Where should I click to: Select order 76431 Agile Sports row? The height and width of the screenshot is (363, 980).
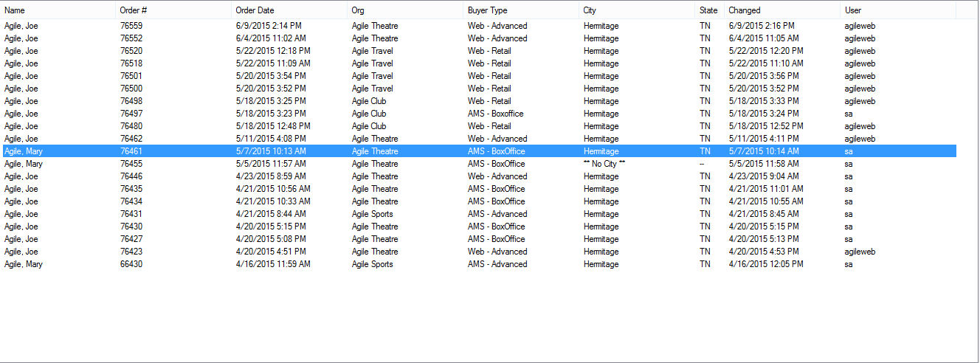point(478,214)
